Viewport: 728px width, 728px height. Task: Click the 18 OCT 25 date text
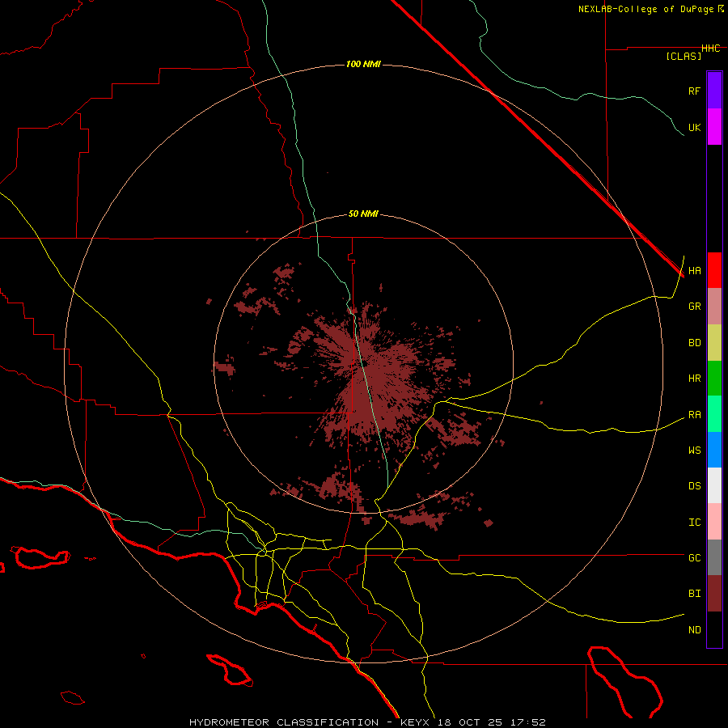click(470, 722)
